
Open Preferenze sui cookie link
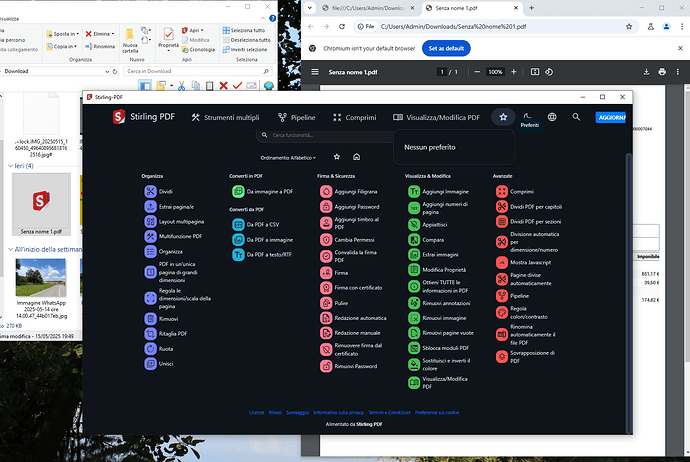437,412
